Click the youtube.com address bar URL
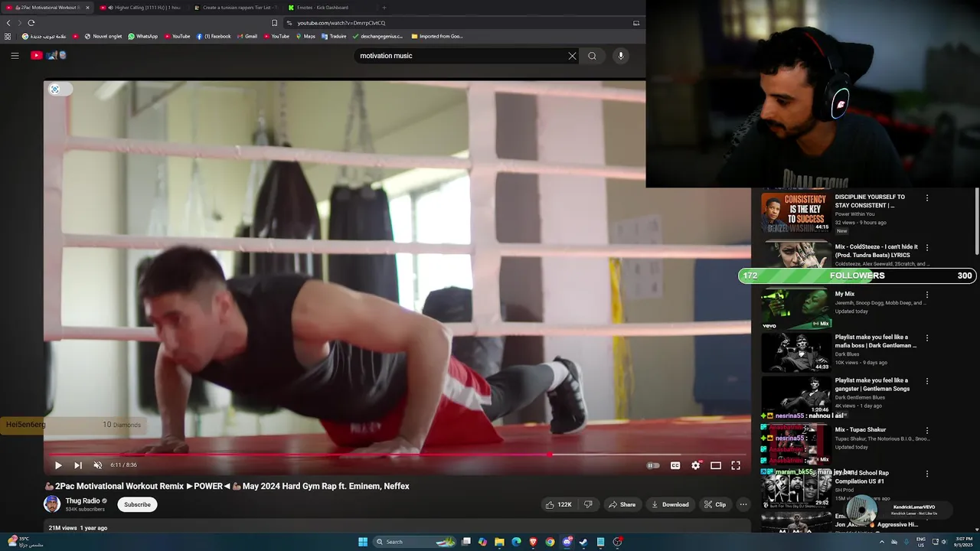Image resolution: width=980 pixels, height=551 pixels. [x=341, y=23]
